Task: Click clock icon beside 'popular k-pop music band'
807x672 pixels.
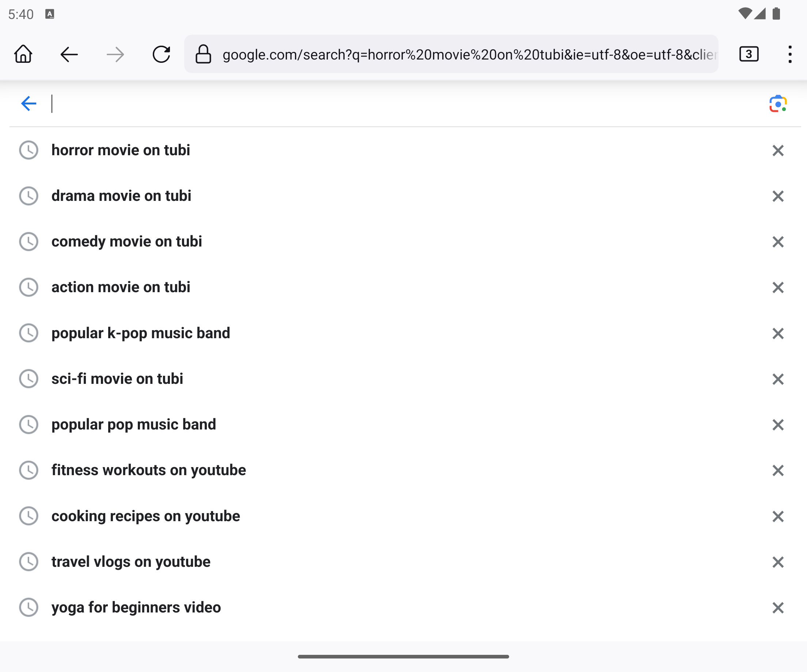Action: [x=29, y=333]
